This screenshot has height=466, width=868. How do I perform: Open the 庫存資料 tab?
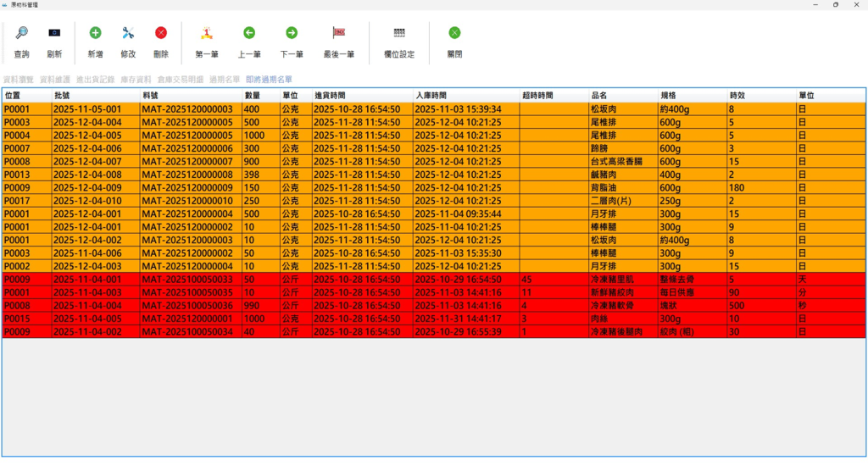136,80
